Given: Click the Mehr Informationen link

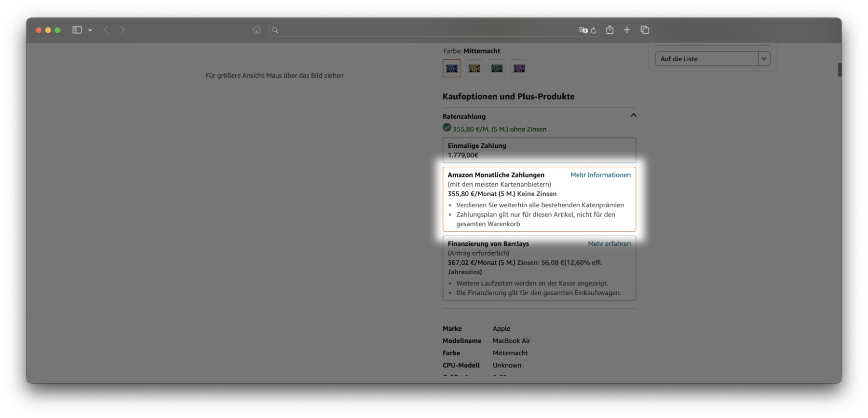Looking at the screenshot, I should pyautogui.click(x=600, y=175).
